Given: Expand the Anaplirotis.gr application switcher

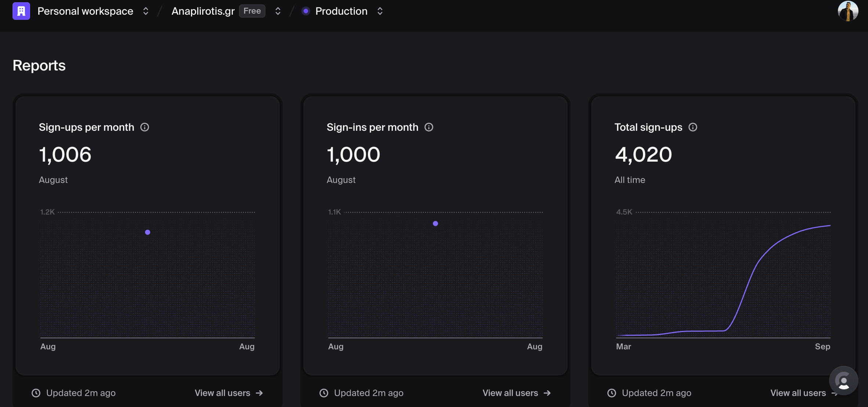Looking at the screenshot, I should (278, 11).
